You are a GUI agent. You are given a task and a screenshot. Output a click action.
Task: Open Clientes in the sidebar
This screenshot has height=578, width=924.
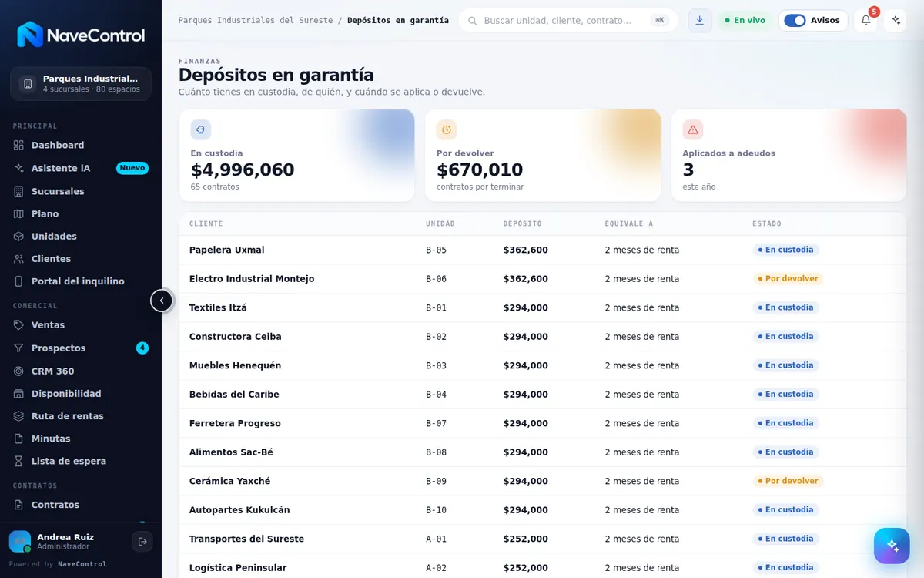tap(81, 259)
